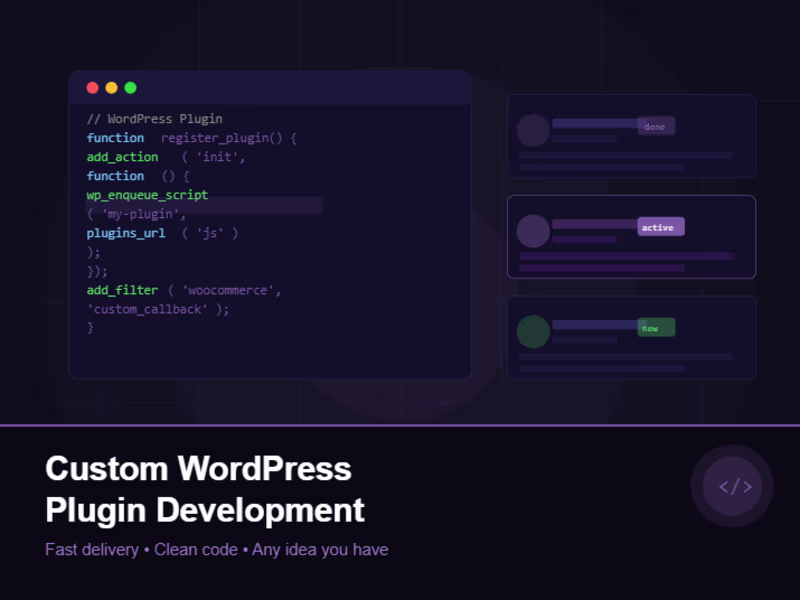Click the WordPress Plugin comment line
The image size is (800, 600).
click(155, 118)
